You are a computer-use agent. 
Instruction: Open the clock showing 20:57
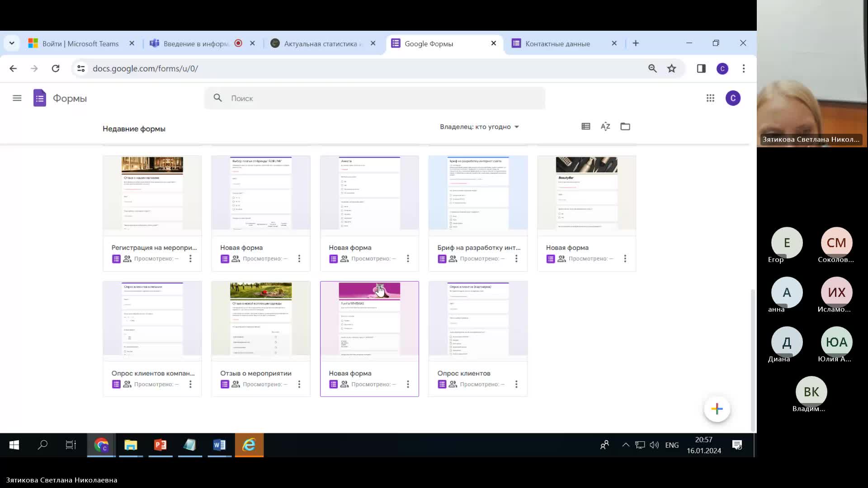pyautogui.click(x=704, y=445)
